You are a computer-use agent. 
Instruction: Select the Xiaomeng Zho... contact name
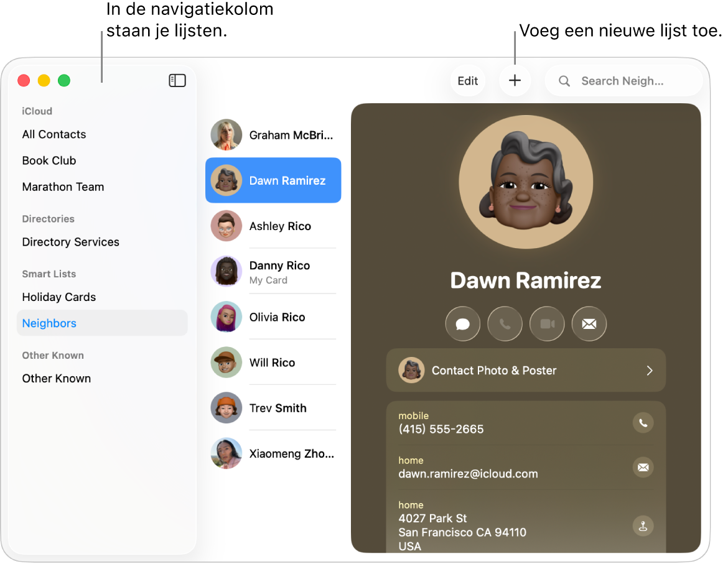click(x=292, y=453)
